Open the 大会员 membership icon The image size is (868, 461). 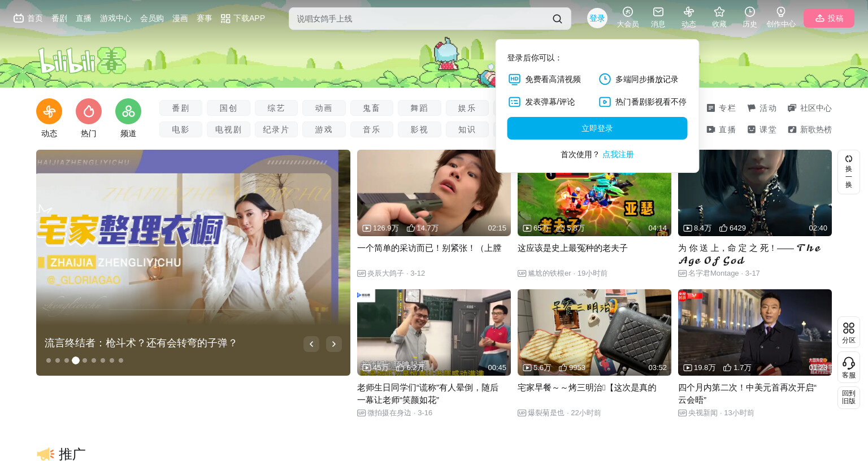coord(628,17)
